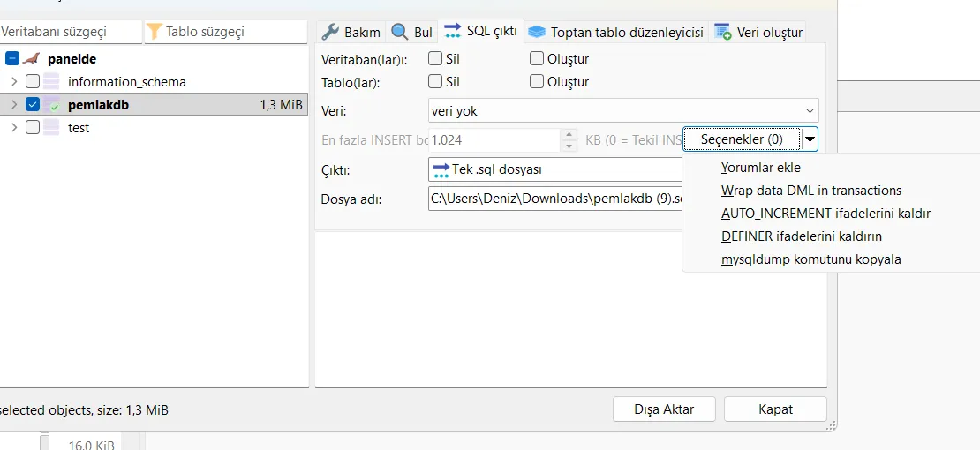Open the Veri dropdown list
This screenshot has height=450, width=980.
[x=810, y=111]
